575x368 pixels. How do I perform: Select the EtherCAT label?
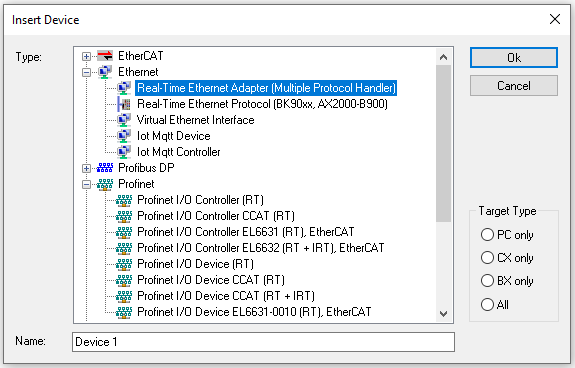[x=140, y=56]
